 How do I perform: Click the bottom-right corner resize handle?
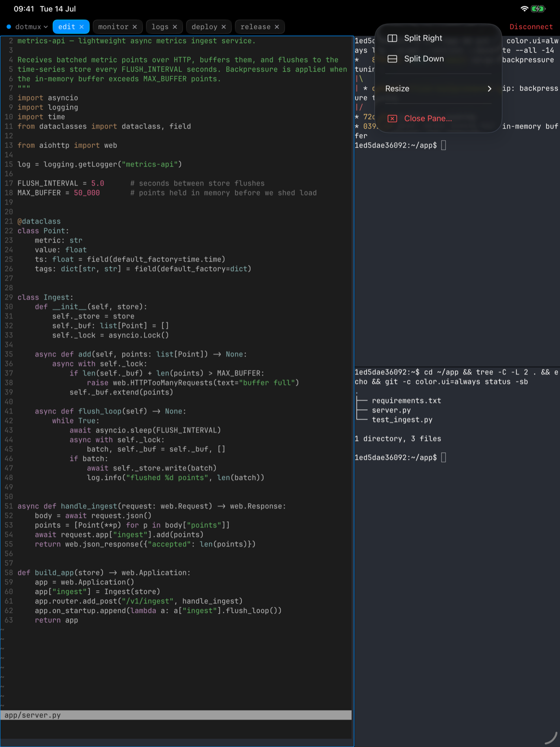550,737
